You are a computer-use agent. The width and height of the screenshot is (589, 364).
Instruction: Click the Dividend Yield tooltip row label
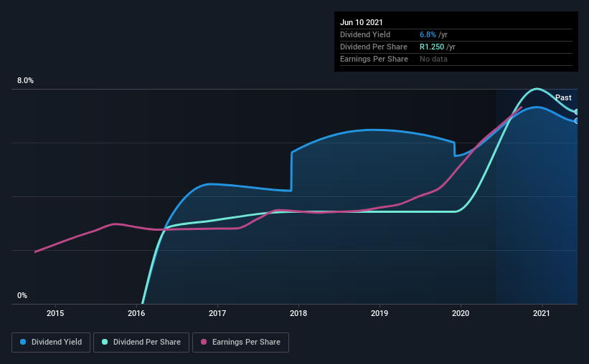coord(365,34)
